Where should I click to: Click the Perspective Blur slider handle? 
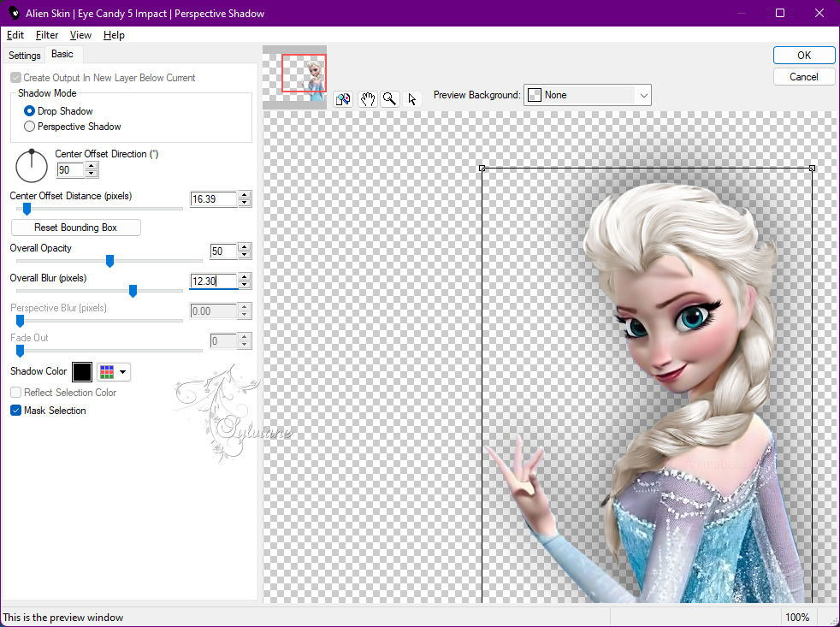coord(20,321)
